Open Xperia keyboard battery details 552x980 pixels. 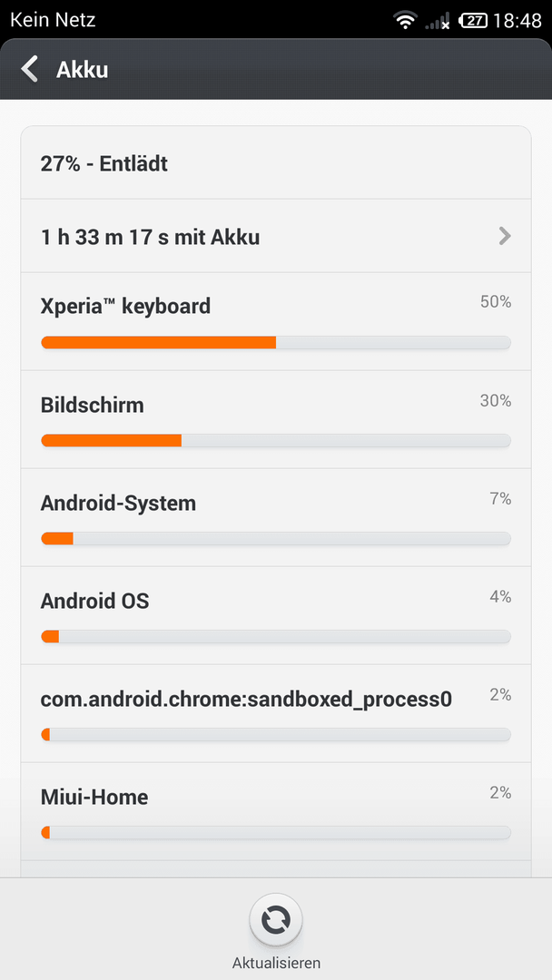click(276, 321)
